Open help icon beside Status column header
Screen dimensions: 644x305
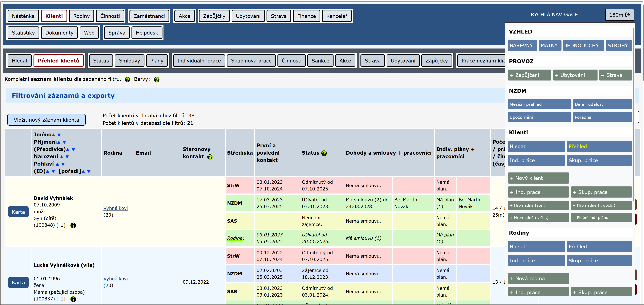pos(324,153)
